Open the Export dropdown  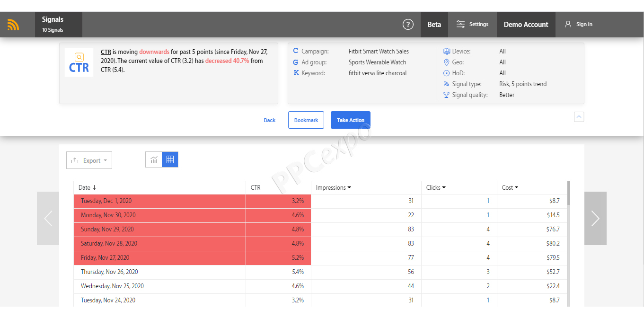tap(89, 160)
